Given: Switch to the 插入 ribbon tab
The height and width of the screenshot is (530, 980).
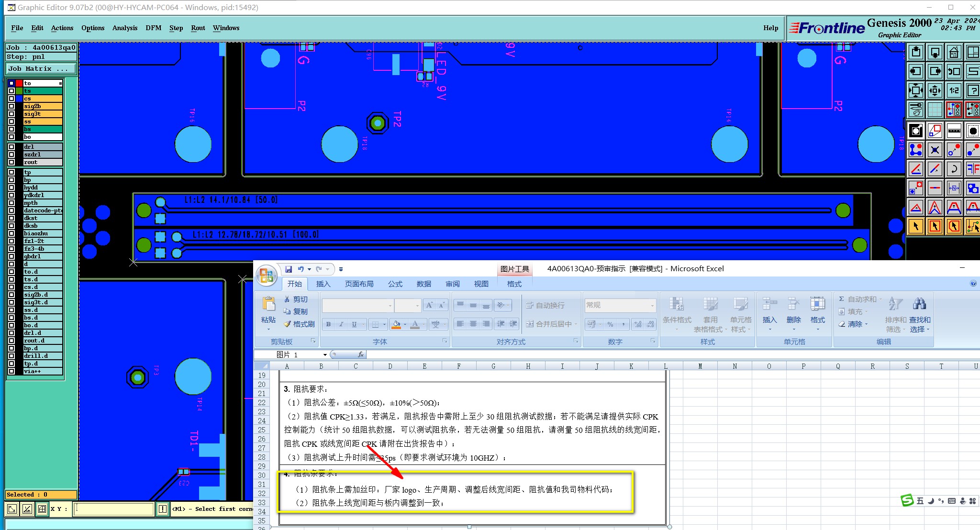Looking at the screenshot, I should 323,284.
